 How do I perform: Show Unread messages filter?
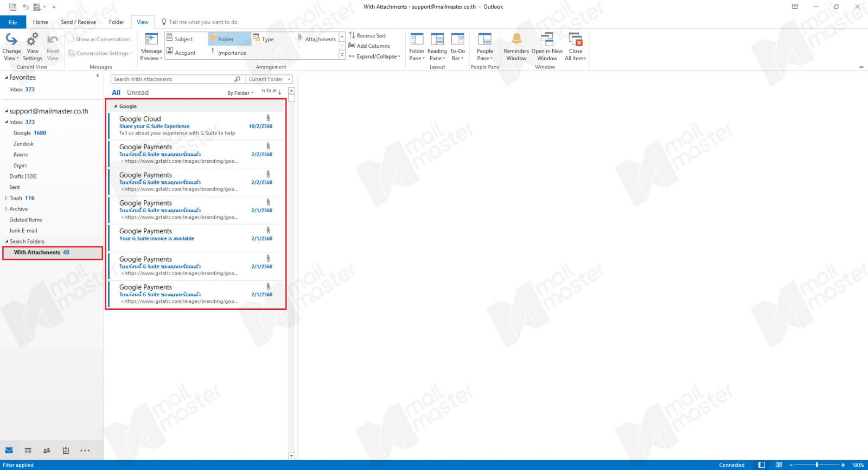[x=138, y=93]
